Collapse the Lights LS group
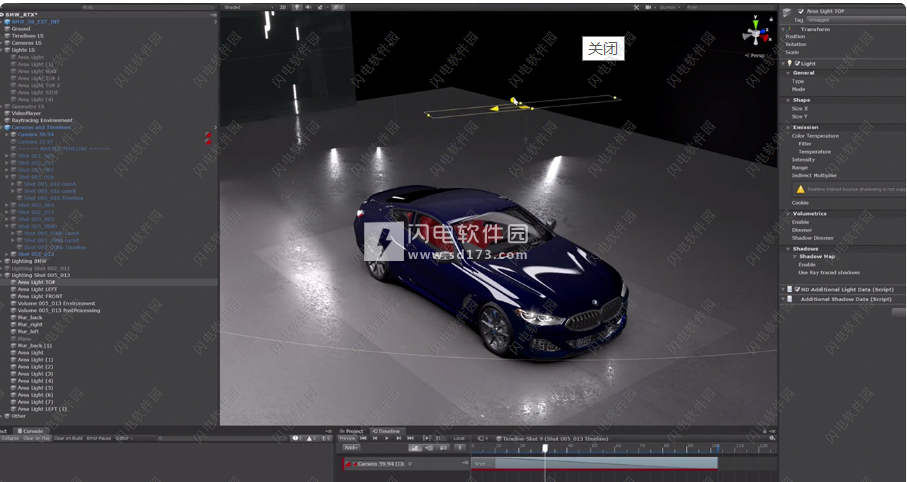The image size is (907, 482). pos(2,50)
